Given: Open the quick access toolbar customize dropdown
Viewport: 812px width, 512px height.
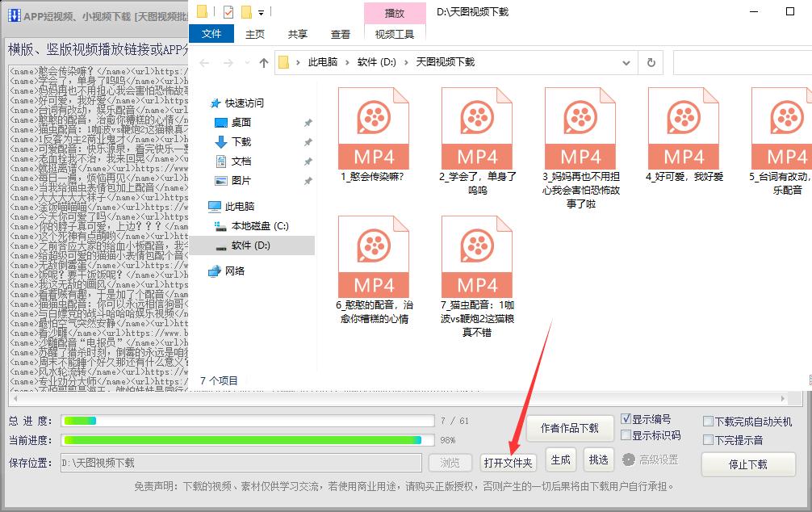Looking at the screenshot, I should (x=262, y=10).
